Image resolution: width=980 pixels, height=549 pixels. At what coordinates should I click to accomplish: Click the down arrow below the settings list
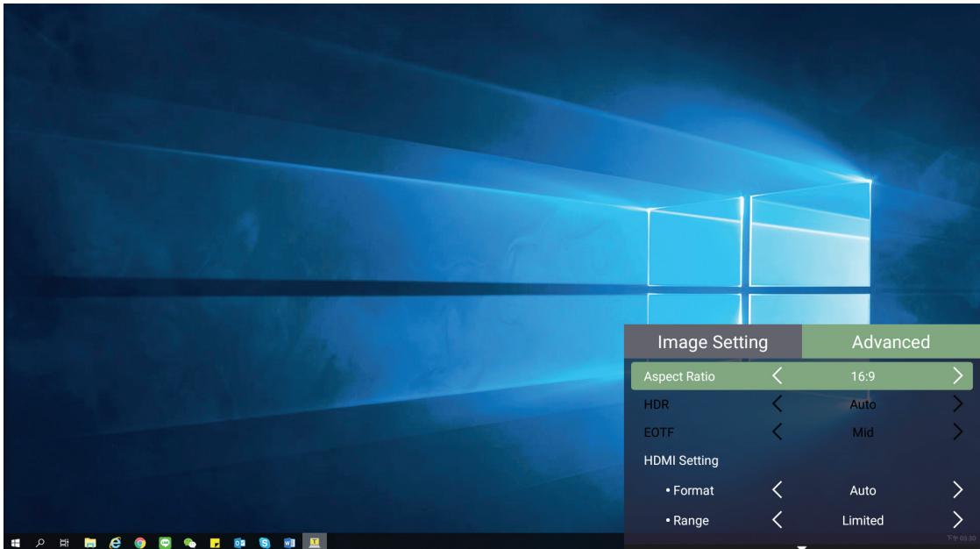[x=801, y=546]
